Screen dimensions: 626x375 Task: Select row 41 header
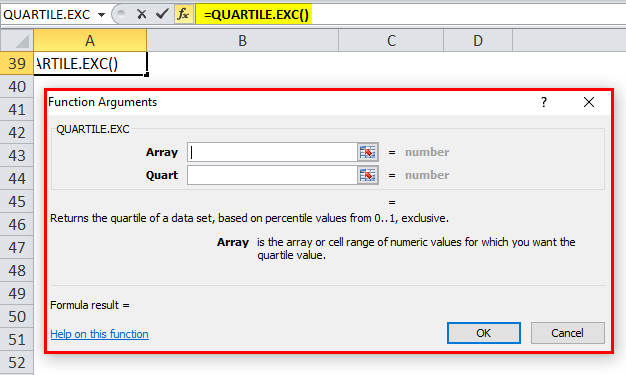pos(17,109)
